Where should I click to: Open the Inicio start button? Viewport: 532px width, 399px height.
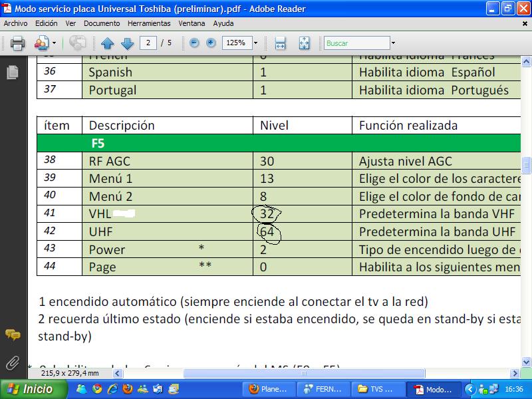[x=33, y=389]
